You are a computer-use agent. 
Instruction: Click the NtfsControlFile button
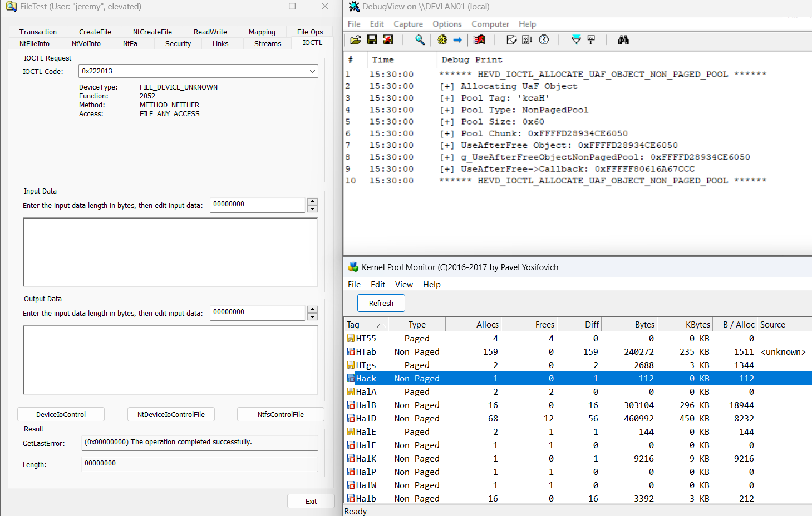(x=280, y=414)
